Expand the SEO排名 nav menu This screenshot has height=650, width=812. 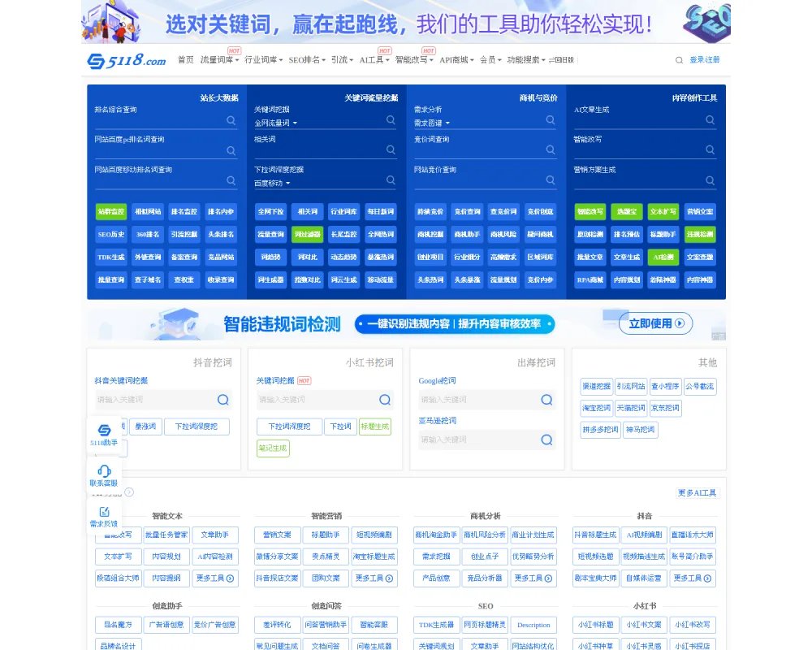coord(307,60)
